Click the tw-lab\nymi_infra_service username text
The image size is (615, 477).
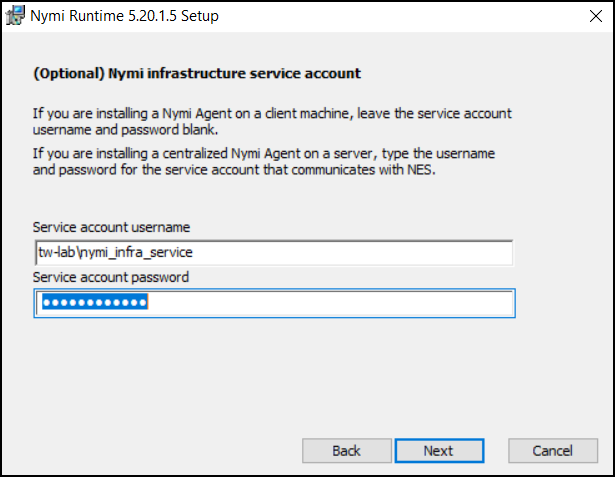point(110,253)
